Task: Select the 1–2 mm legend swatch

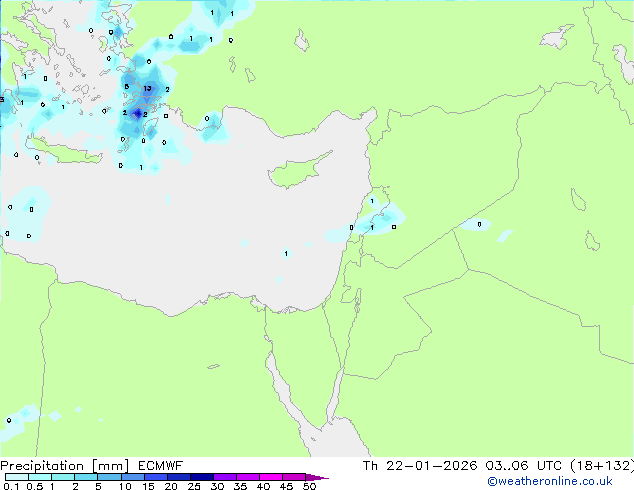Action: [x=63, y=477]
